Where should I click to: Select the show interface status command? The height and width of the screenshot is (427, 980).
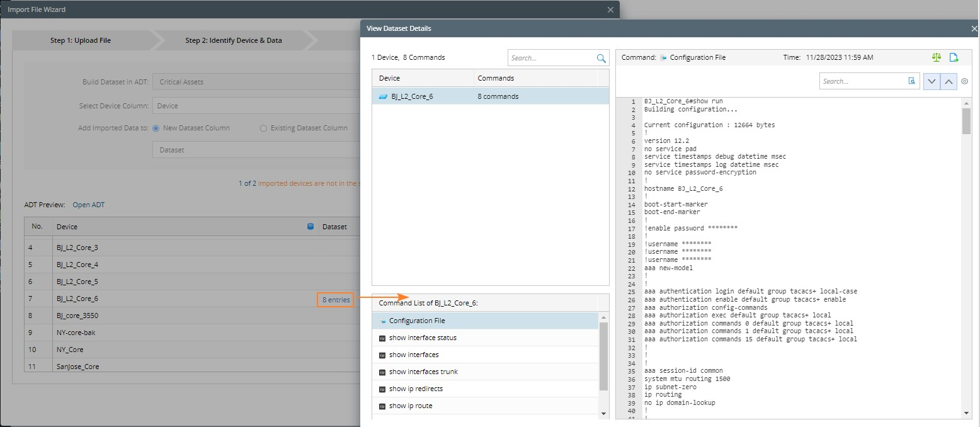[422, 338]
